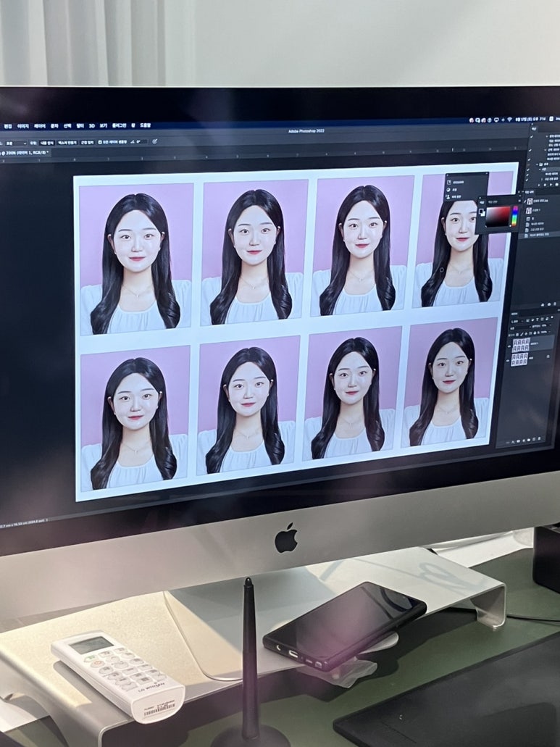The width and height of the screenshot is (560, 747).
Task: Select the open document tab at 200%
Action: coord(25,153)
